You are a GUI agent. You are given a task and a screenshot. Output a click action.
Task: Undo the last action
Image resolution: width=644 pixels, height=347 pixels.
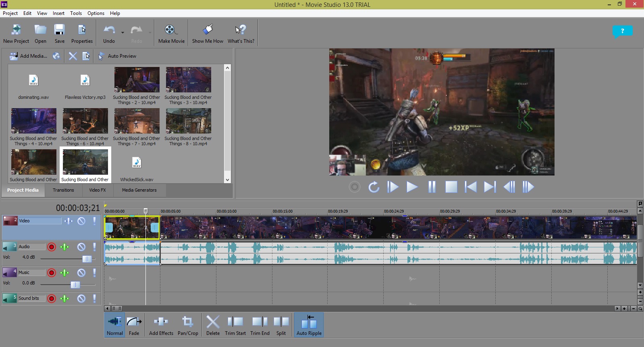click(x=109, y=33)
